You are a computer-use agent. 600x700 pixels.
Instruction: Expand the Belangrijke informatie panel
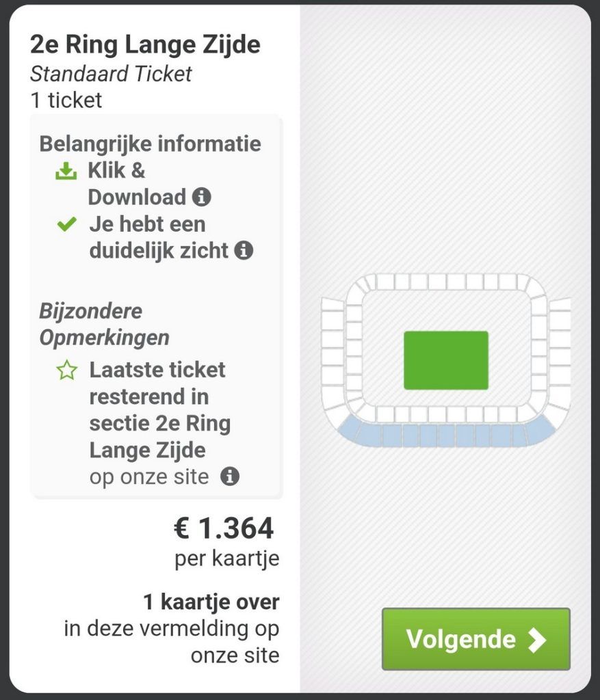point(150,144)
